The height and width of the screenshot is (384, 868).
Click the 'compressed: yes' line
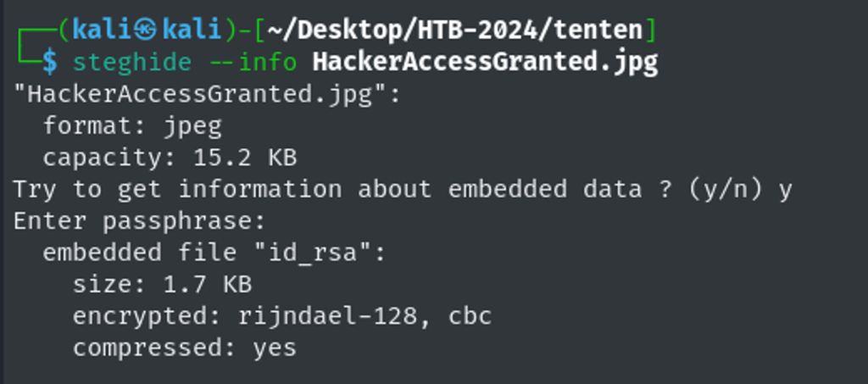click(185, 348)
